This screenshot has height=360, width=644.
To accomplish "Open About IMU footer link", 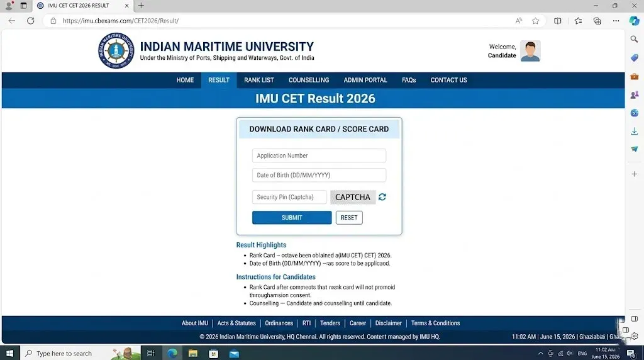I will [x=195, y=323].
